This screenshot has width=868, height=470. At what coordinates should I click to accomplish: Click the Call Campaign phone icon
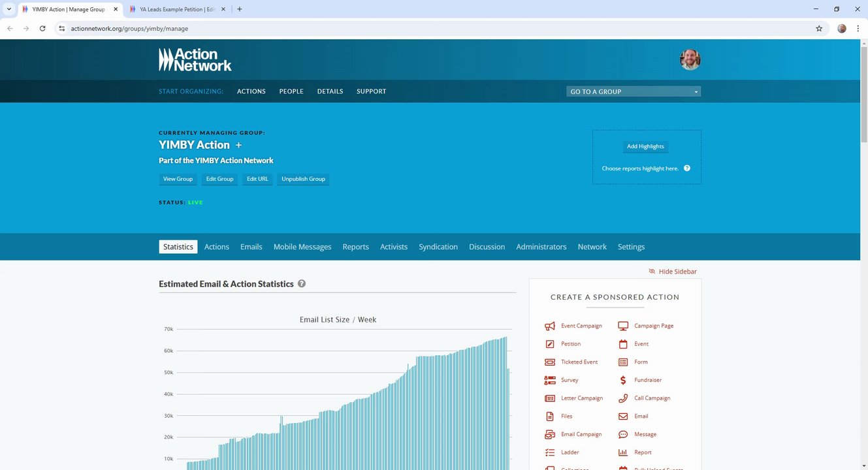click(x=623, y=398)
